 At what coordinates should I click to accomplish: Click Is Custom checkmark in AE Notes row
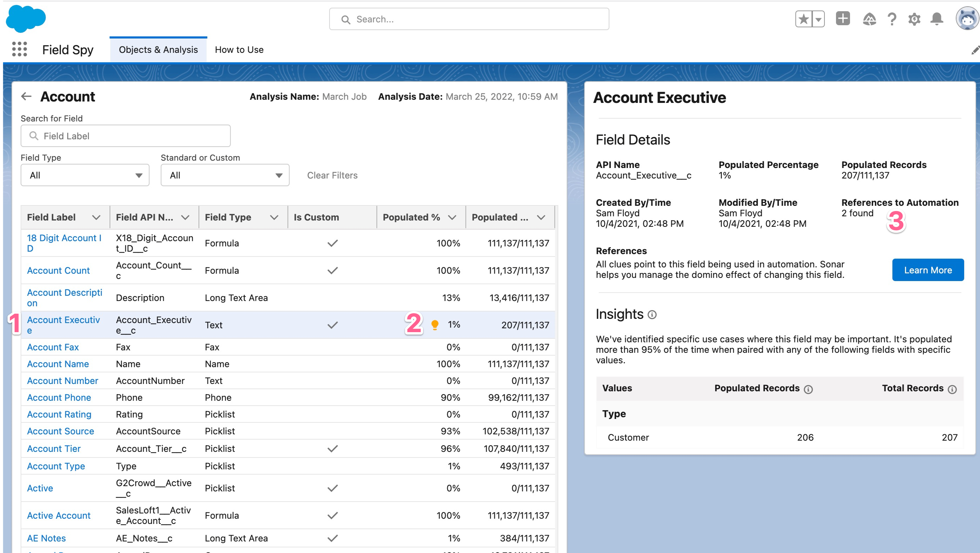(332, 539)
